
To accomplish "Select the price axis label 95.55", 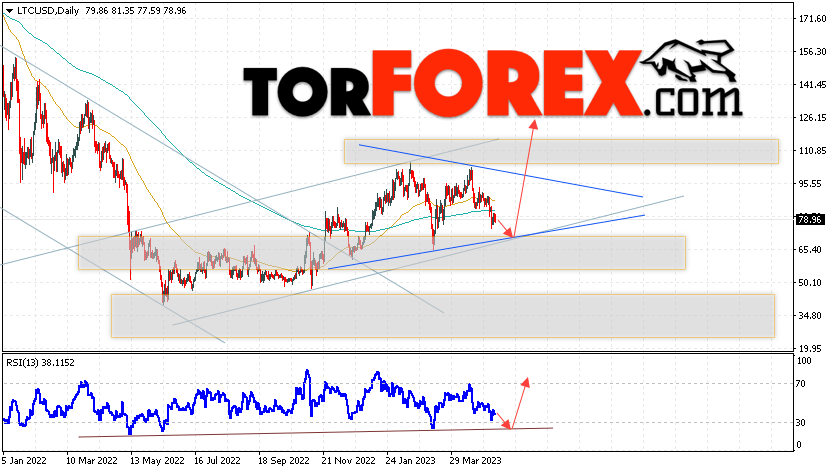I will (811, 183).
